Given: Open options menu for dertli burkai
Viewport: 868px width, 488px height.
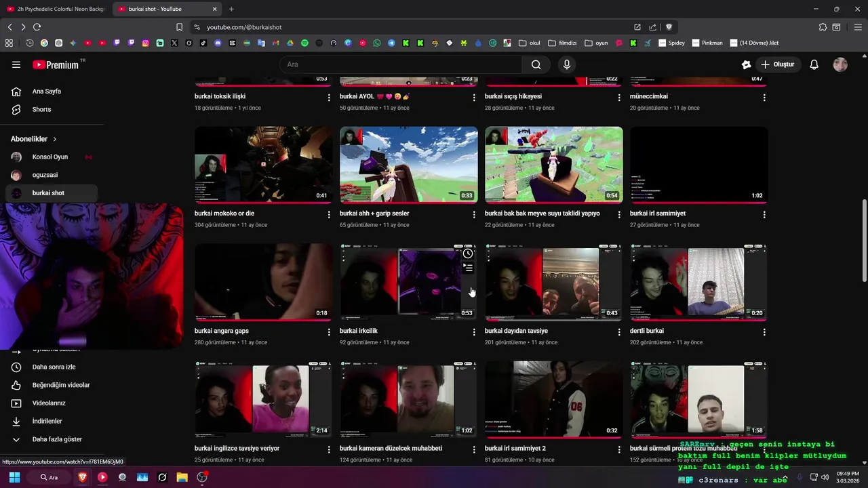Looking at the screenshot, I should pos(764,332).
